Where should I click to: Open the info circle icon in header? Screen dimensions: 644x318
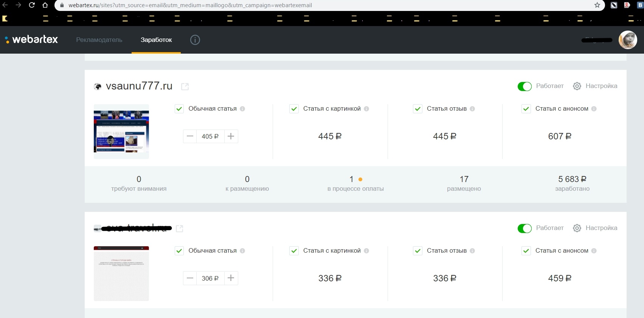195,40
